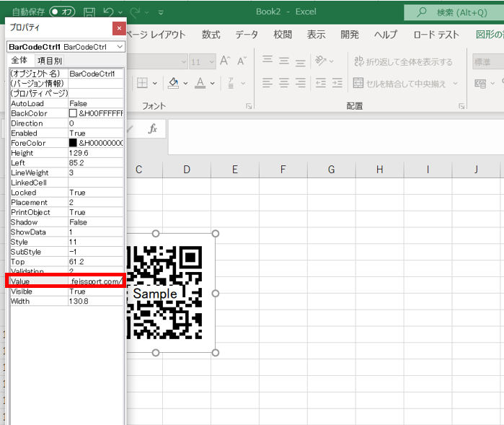Open the Borders dropdown arrow
This screenshot has width=504, height=425.
155,83
